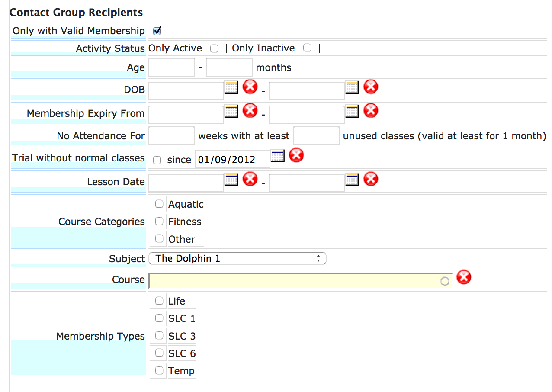The width and height of the screenshot is (552, 392).
Task: Focus Membership Expiry end date field
Action: (x=307, y=115)
